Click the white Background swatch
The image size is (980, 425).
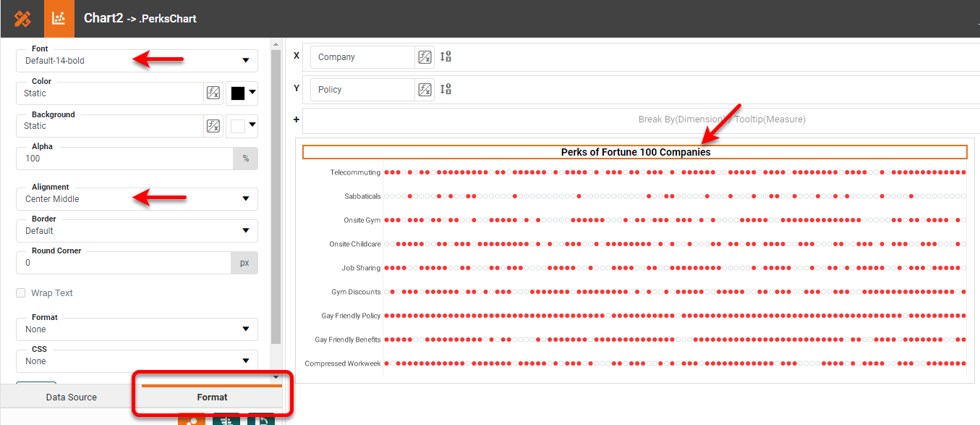[x=238, y=126]
